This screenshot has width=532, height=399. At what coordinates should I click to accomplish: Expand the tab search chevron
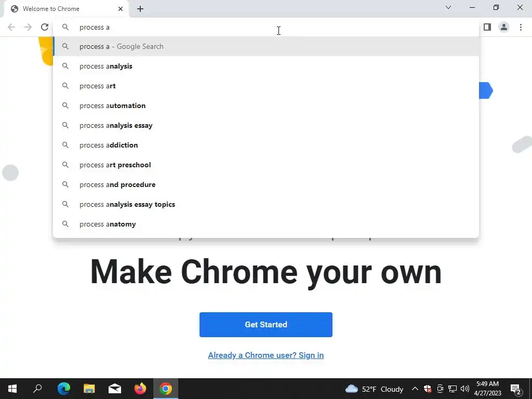pyautogui.click(x=448, y=7)
